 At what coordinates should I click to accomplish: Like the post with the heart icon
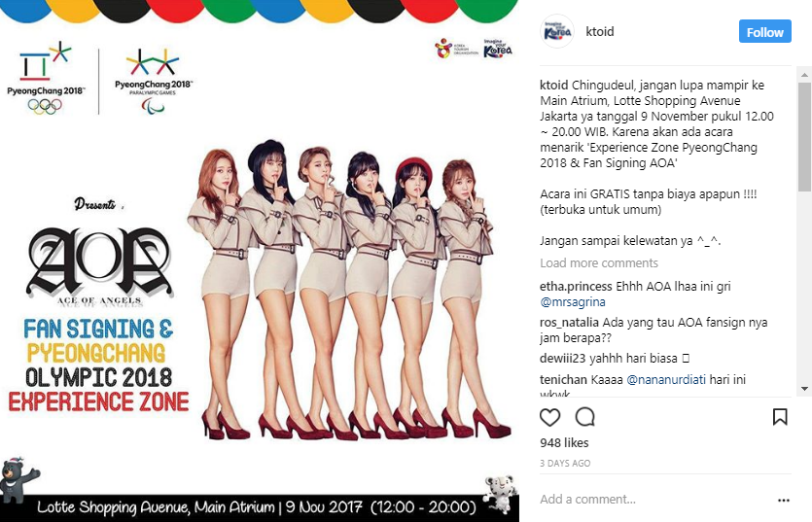pos(550,417)
